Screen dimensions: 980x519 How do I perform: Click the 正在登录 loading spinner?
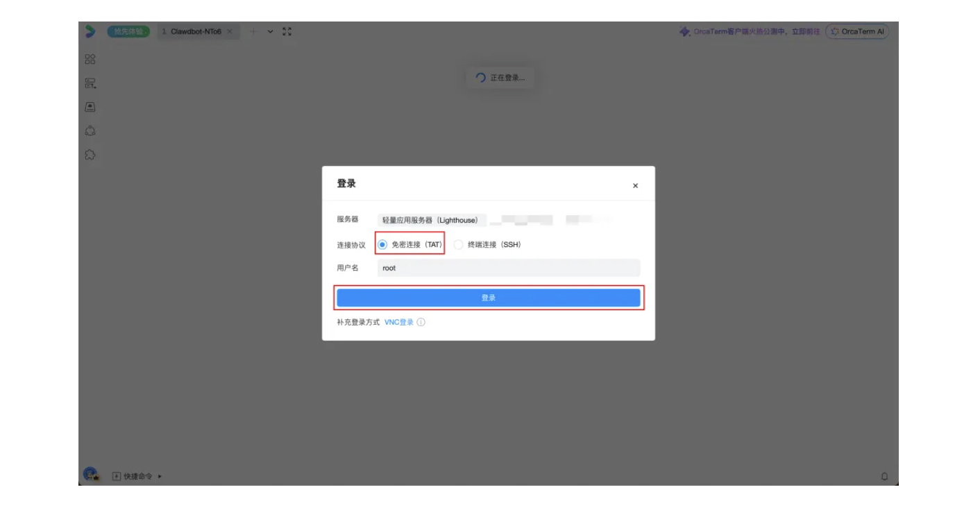(x=480, y=78)
